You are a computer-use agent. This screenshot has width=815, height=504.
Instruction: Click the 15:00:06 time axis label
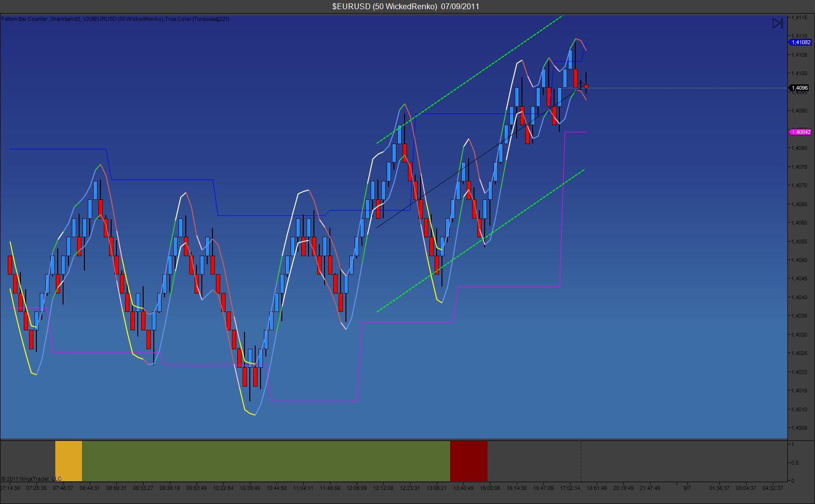pyautogui.click(x=490, y=488)
